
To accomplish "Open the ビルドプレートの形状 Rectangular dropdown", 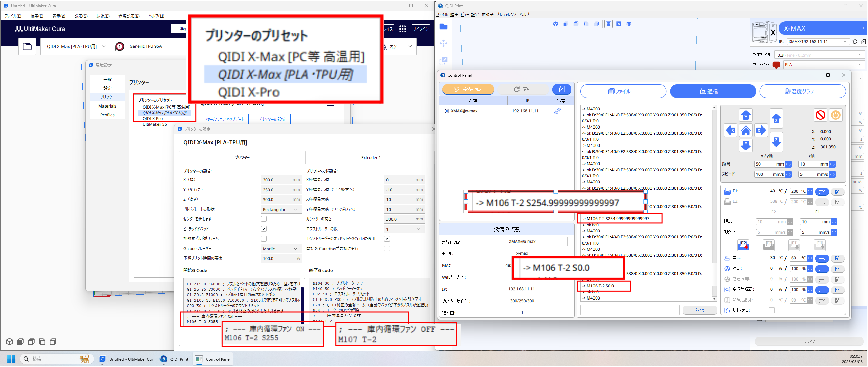I will (281, 210).
